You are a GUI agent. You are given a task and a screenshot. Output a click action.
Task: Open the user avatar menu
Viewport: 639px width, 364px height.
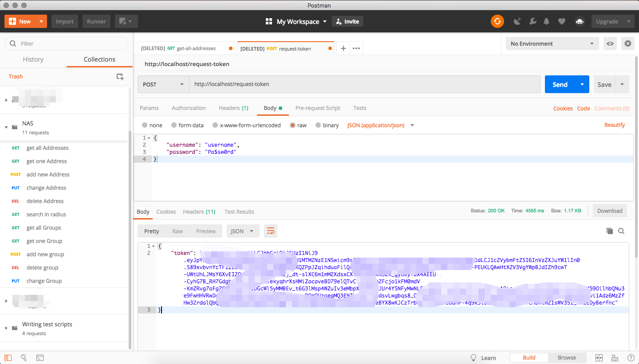[579, 21]
